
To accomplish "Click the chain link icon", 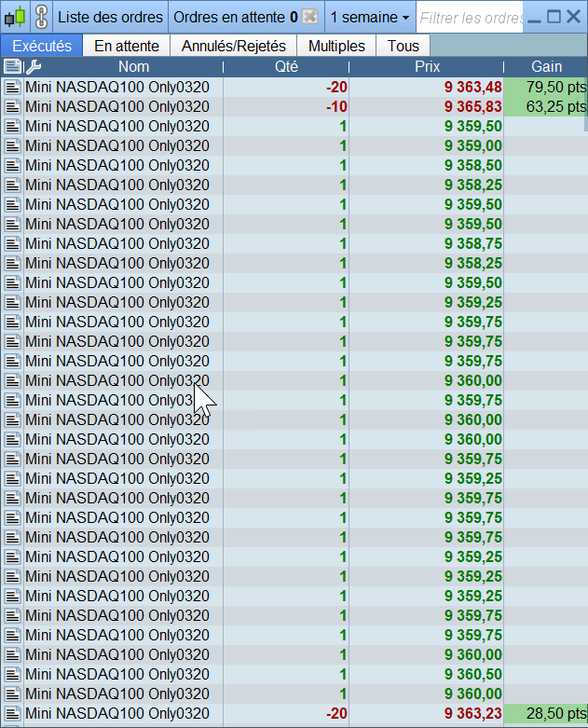I will pyautogui.click(x=42, y=17).
